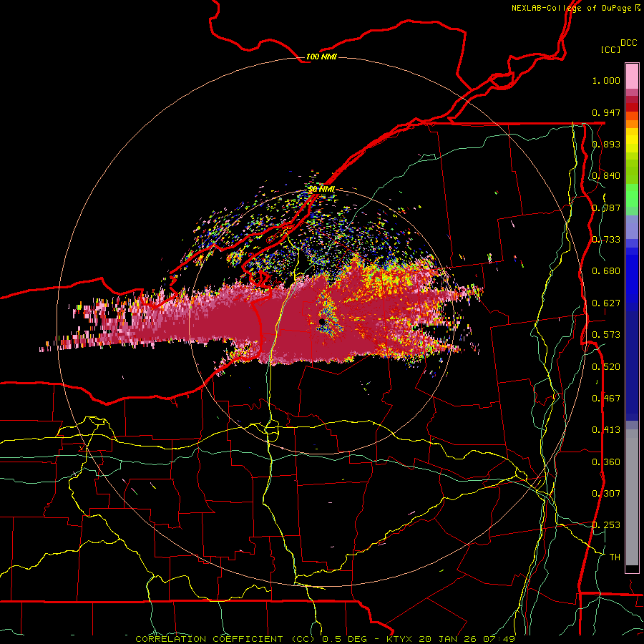644x644 pixels.
Task: Click the 0.573 color scale value
Action: pyautogui.click(x=606, y=335)
